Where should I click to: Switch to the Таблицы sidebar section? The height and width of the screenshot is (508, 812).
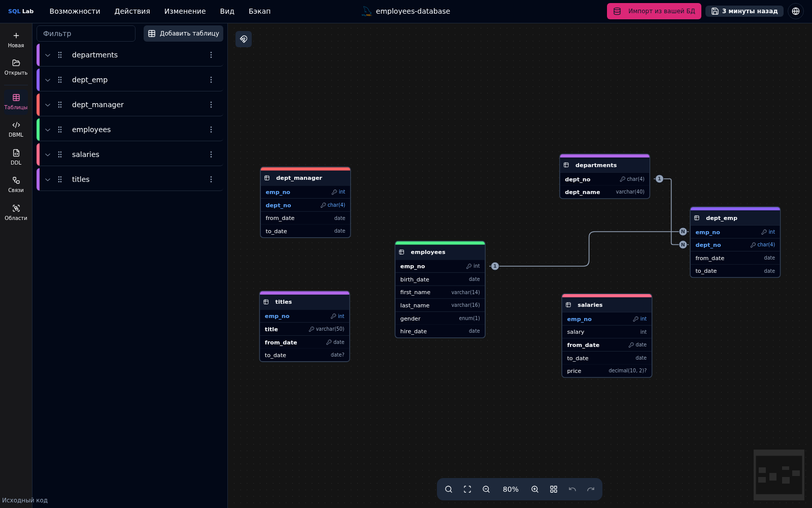coord(16,102)
